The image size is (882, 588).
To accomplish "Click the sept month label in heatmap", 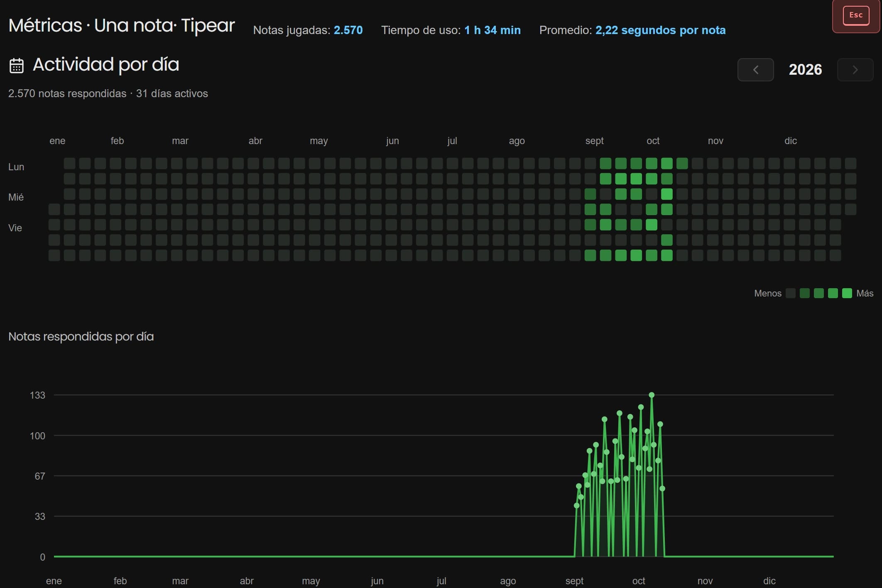I will 594,141.
